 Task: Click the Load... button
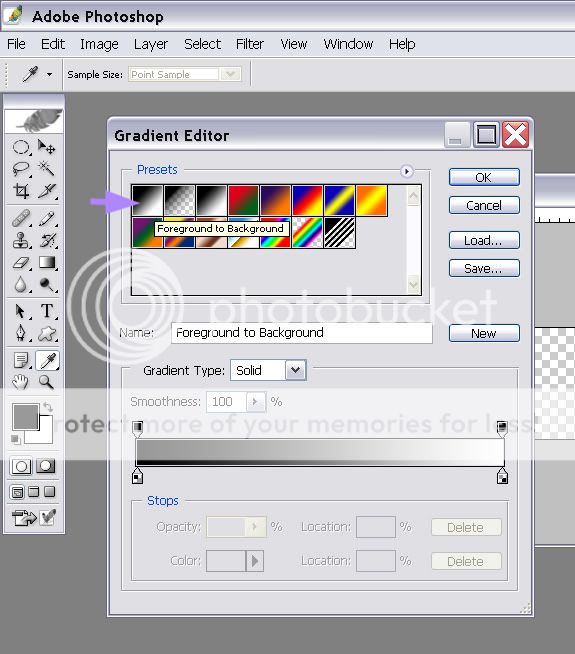(484, 240)
